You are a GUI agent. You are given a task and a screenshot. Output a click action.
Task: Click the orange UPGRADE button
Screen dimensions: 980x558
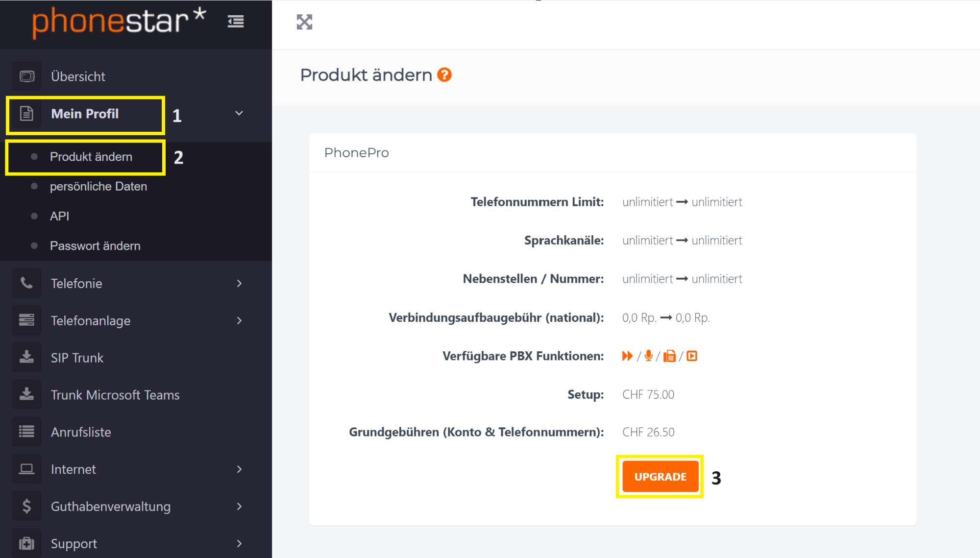point(660,476)
